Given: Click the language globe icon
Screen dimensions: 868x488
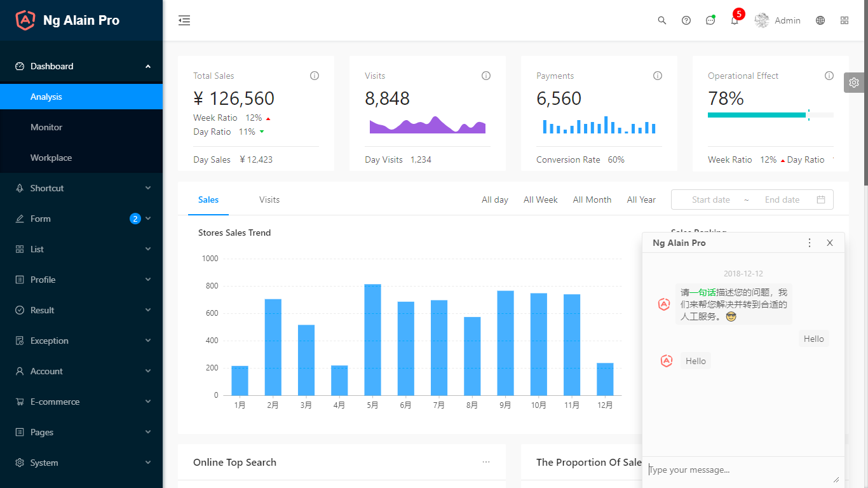Looking at the screenshot, I should coord(820,20).
